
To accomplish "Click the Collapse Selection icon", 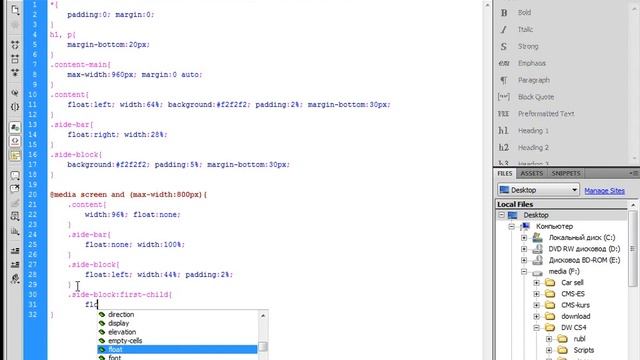I will pyautogui.click(x=15, y=59).
